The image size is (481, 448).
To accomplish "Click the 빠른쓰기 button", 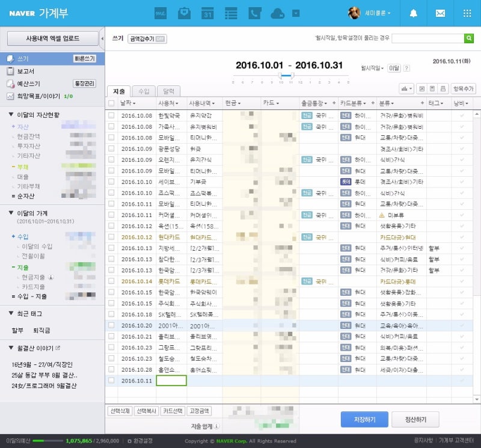I will pyautogui.click(x=85, y=58).
